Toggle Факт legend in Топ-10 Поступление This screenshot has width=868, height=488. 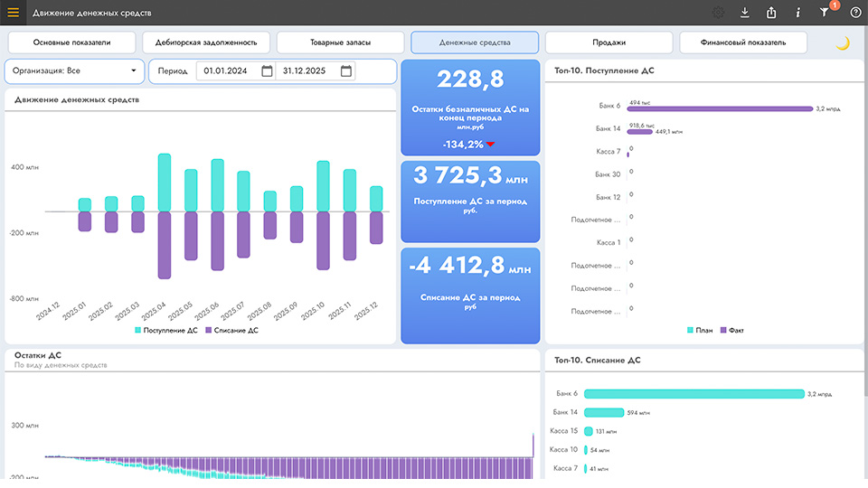731,331
